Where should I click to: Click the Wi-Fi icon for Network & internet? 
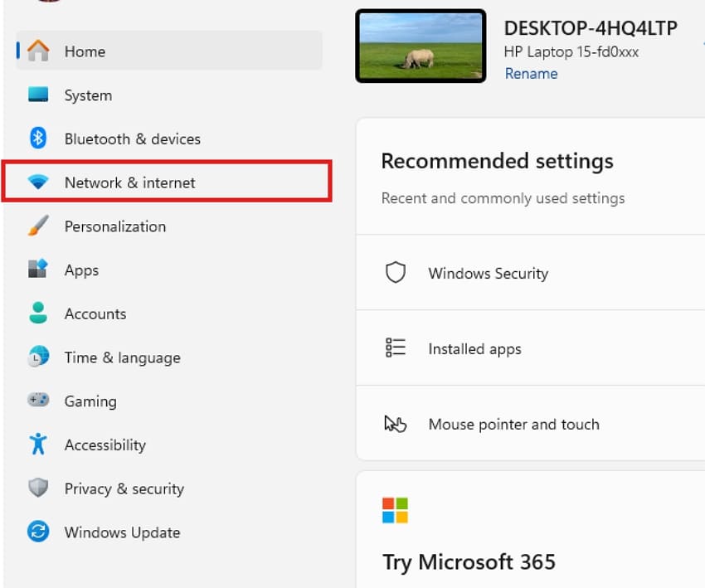(x=38, y=182)
